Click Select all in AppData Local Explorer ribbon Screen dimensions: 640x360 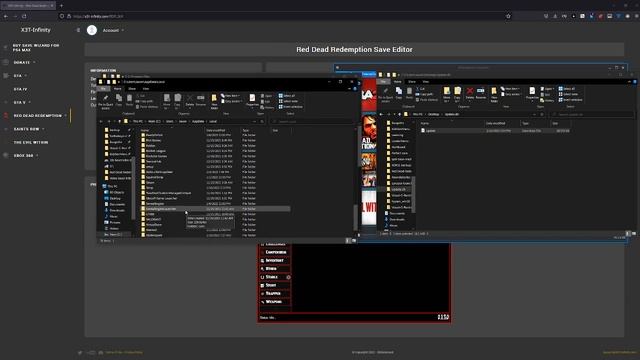(287, 96)
